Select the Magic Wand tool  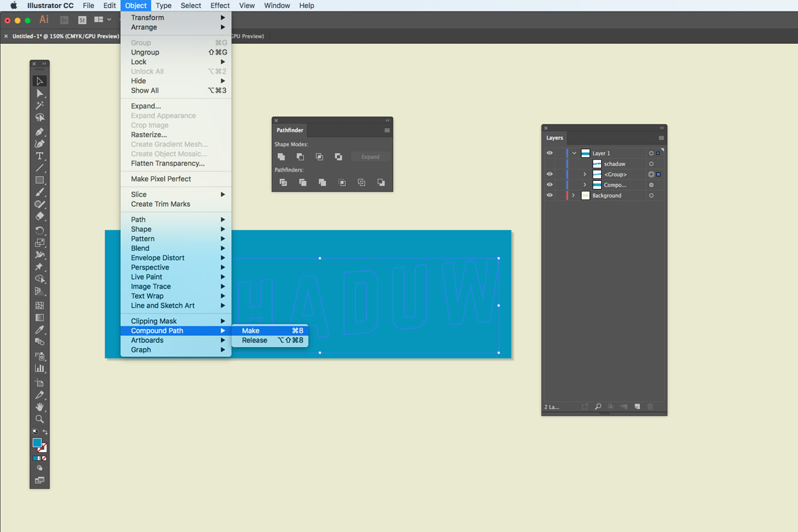(x=40, y=105)
